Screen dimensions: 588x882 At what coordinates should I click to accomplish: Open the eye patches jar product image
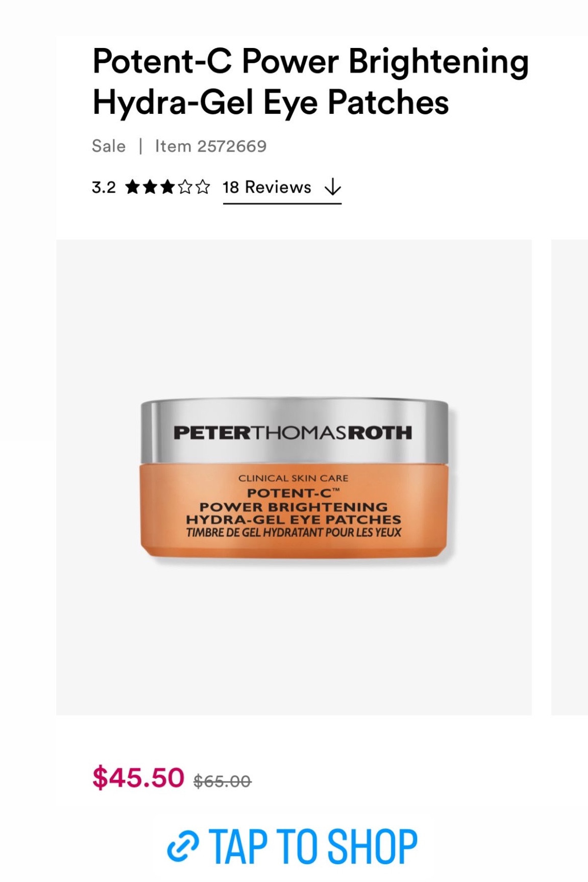point(294,477)
